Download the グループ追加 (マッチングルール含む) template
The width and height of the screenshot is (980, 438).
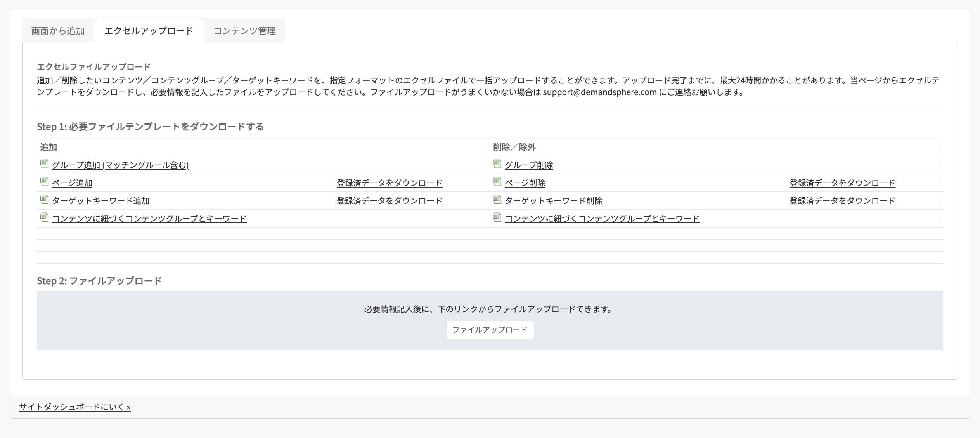pos(120,165)
